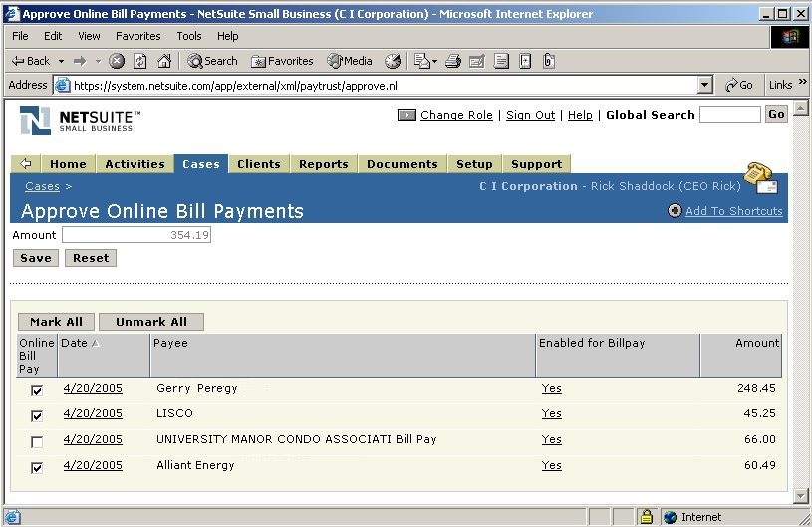Screen dimensions: 812x527
Task: Click the Cases breadcrumb link
Action: pos(43,186)
